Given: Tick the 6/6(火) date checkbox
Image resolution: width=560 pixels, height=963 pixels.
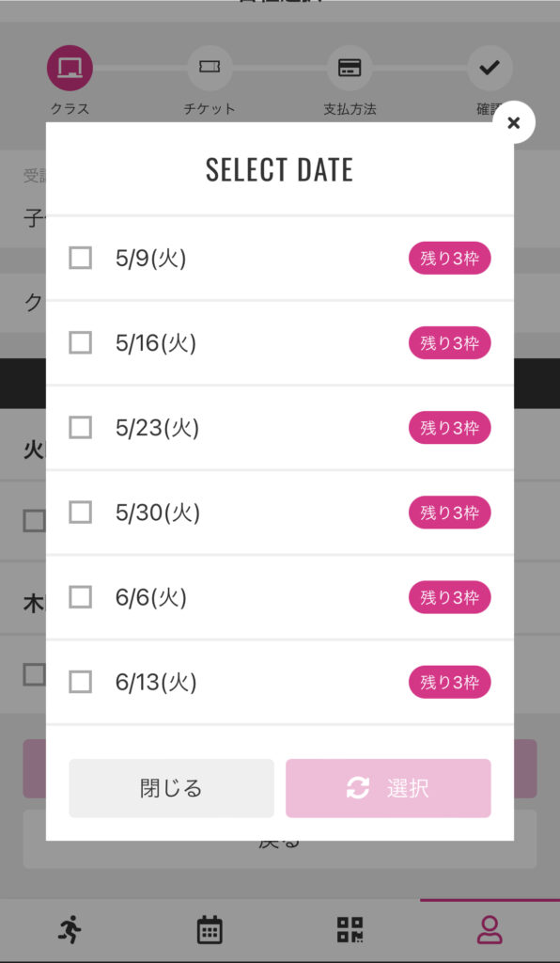Looking at the screenshot, I should pos(81,597).
